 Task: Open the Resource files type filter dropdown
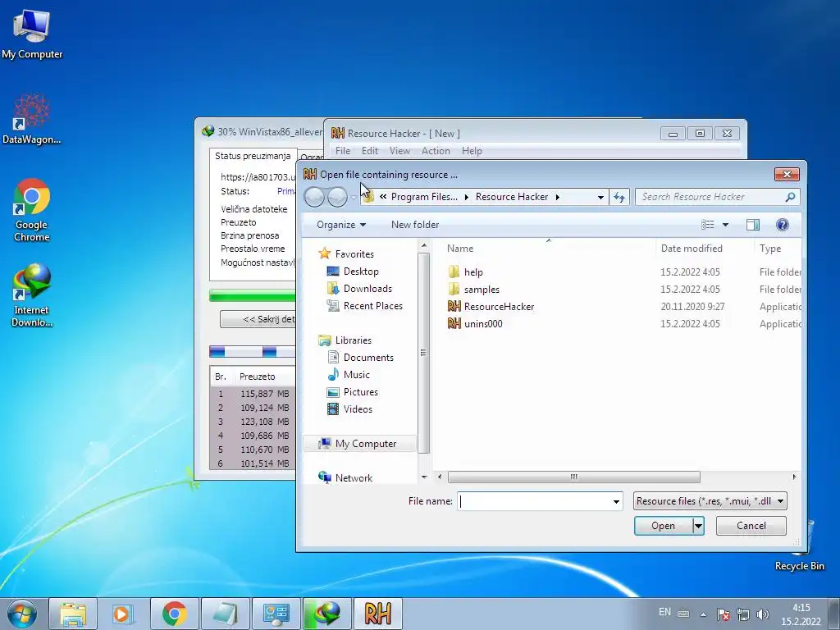710,501
